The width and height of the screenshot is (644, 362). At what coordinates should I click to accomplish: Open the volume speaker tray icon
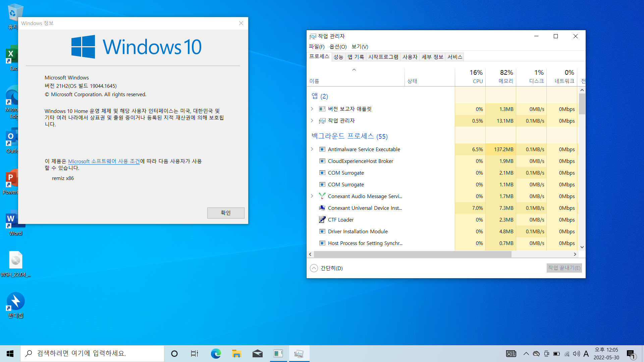tap(576, 354)
